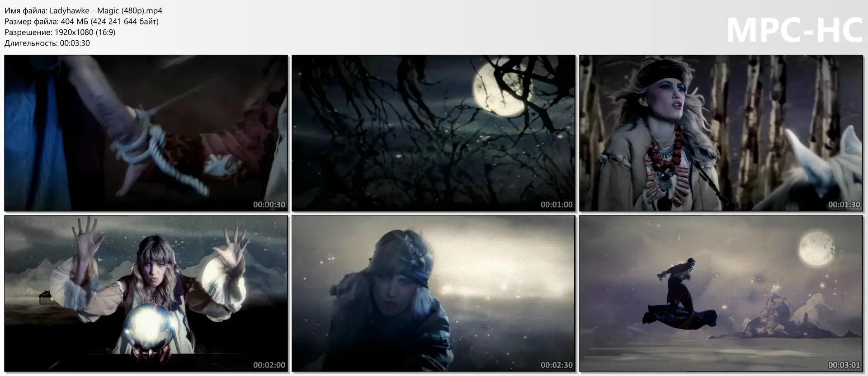Select the thumbnail frame at 00:01:30
This screenshot has width=868, height=376.
pyautogui.click(x=721, y=133)
